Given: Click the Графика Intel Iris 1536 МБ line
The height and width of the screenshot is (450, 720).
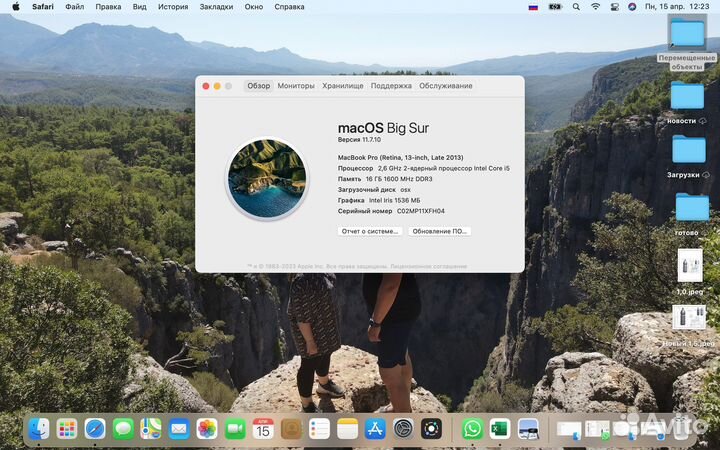Looking at the screenshot, I should click(x=379, y=200).
